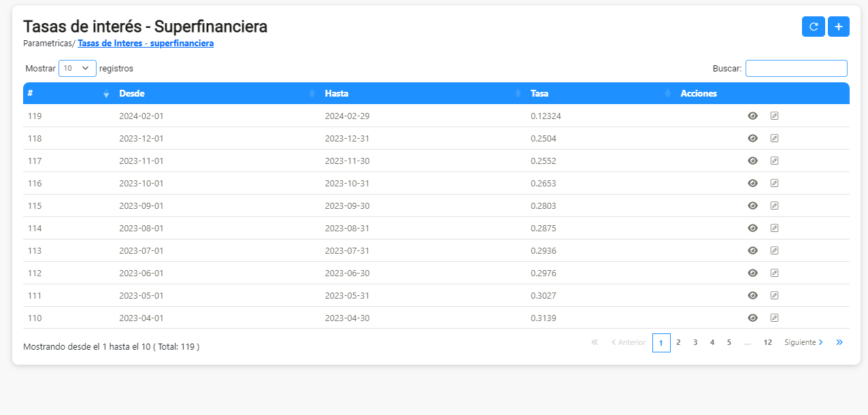This screenshot has height=415, width=868.
Task: Edit record 110 using the pencil icon
Action: tap(774, 318)
